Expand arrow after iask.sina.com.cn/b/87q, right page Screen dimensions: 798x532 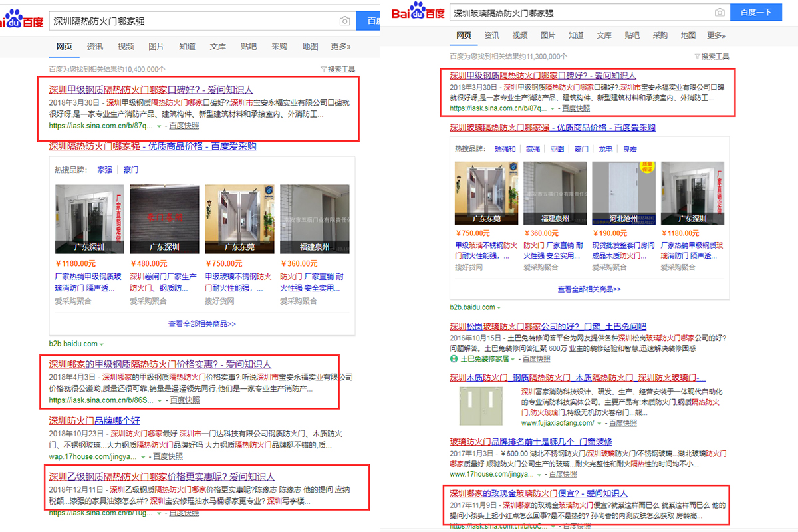pyautogui.click(x=553, y=108)
